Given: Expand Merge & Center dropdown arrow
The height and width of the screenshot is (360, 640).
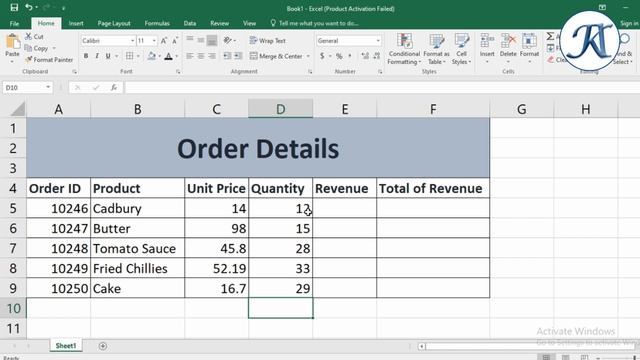Looking at the screenshot, I should (308, 56).
